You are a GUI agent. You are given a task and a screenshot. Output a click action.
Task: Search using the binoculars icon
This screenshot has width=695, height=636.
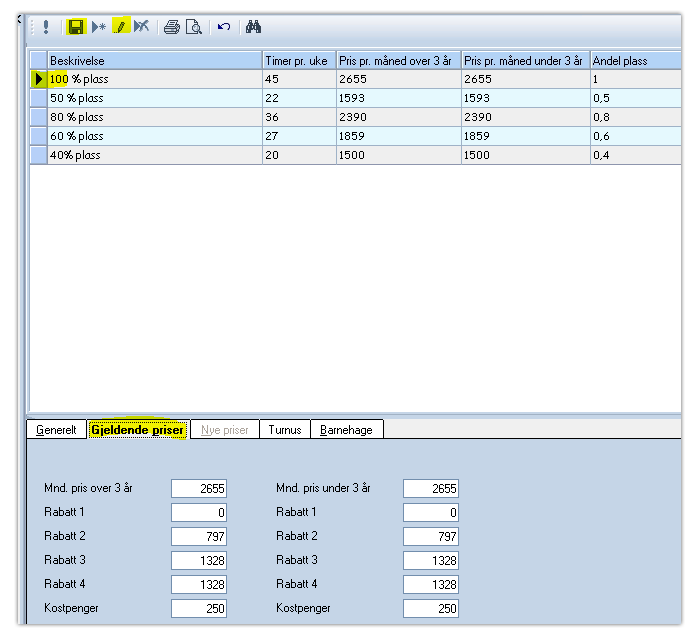[x=253, y=27]
